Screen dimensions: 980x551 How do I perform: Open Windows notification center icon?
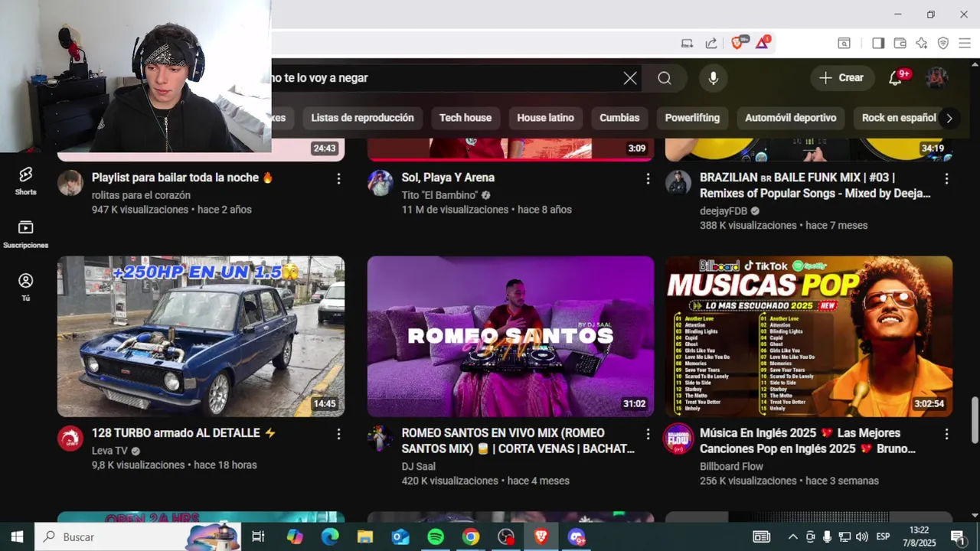click(x=957, y=537)
